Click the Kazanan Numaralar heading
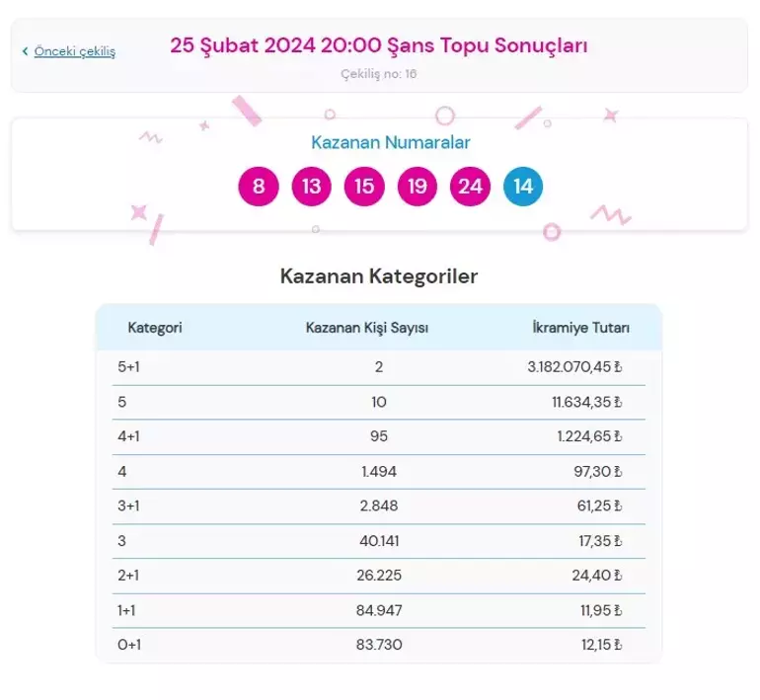The image size is (760, 700). click(391, 142)
